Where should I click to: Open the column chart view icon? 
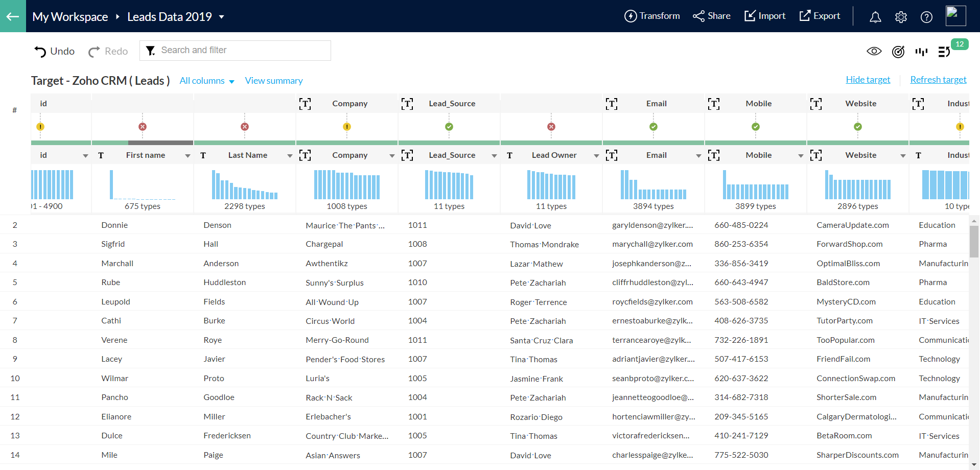(921, 52)
